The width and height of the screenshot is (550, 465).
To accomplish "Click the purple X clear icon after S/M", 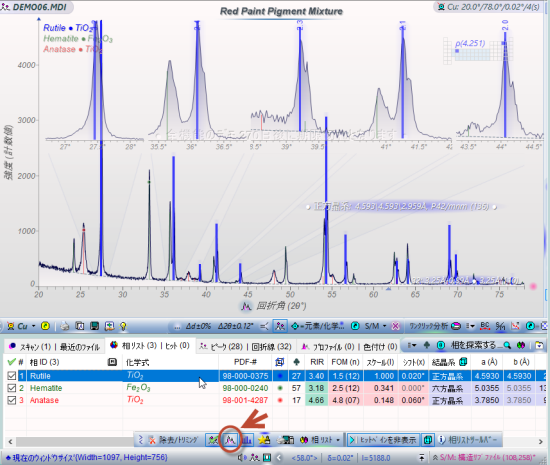I will point(395,326).
